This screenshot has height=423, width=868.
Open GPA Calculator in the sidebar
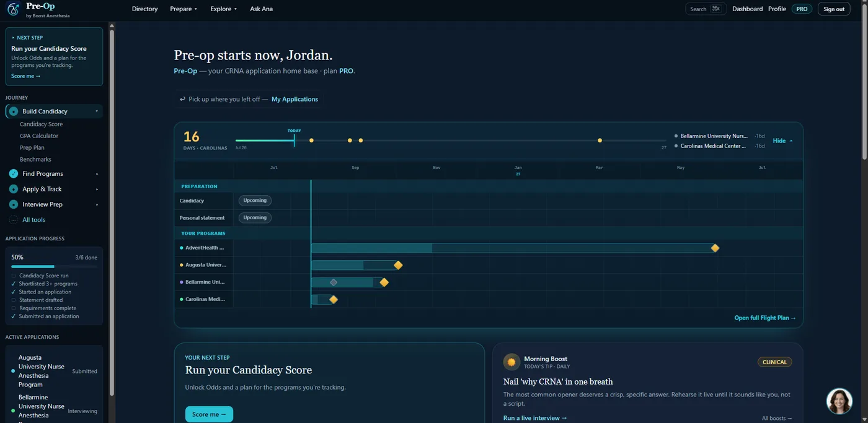pos(39,136)
